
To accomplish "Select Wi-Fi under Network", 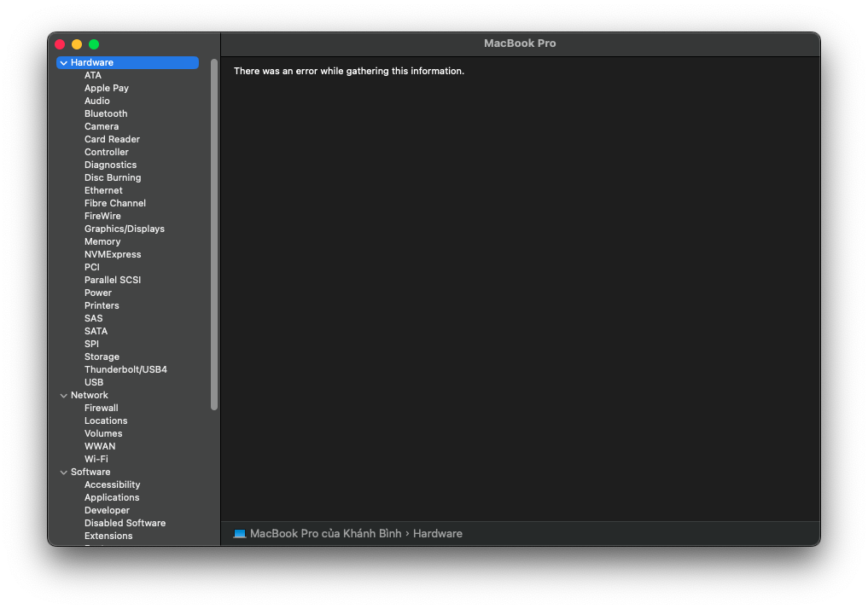I will pos(96,459).
